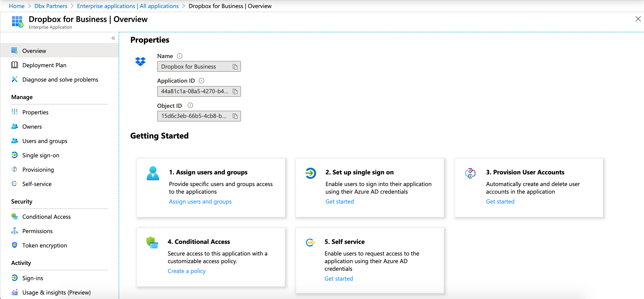
Task: Open Diagnose and solve problems
Action: 60,80
